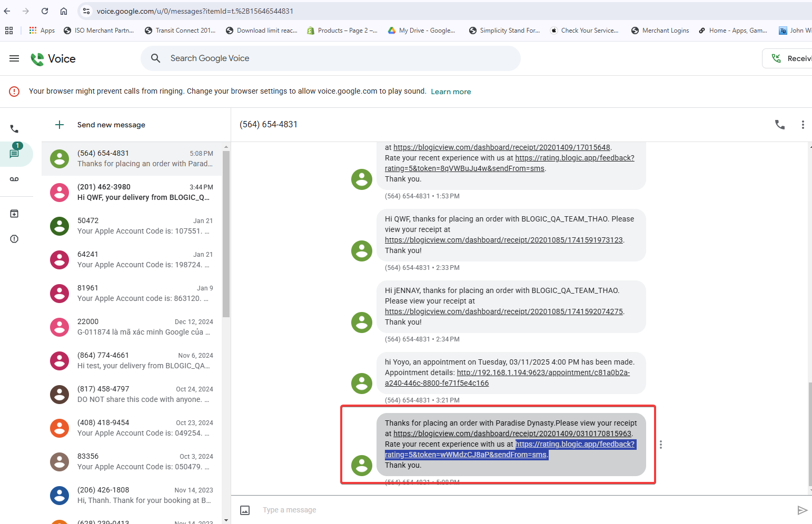This screenshot has width=812, height=524.
Task: Open three-dot menu beside highlighted message
Action: point(660,445)
